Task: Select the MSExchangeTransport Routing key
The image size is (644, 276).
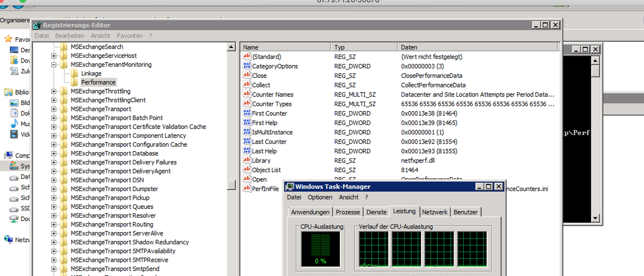Action: [x=112, y=224]
